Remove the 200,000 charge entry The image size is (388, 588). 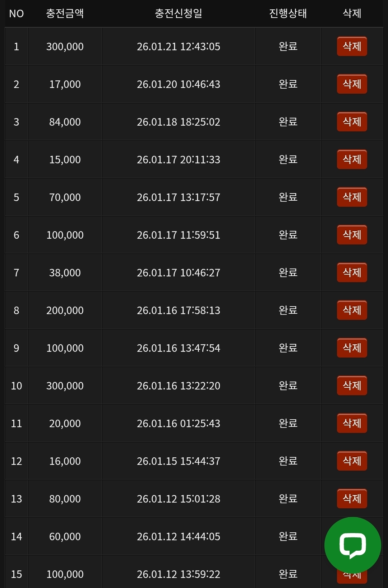pos(352,310)
